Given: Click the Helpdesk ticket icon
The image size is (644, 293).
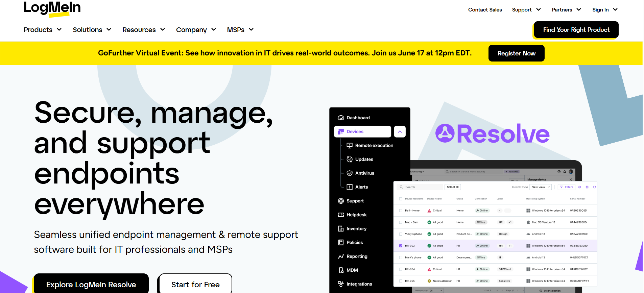Looking at the screenshot, I should 341,215.
